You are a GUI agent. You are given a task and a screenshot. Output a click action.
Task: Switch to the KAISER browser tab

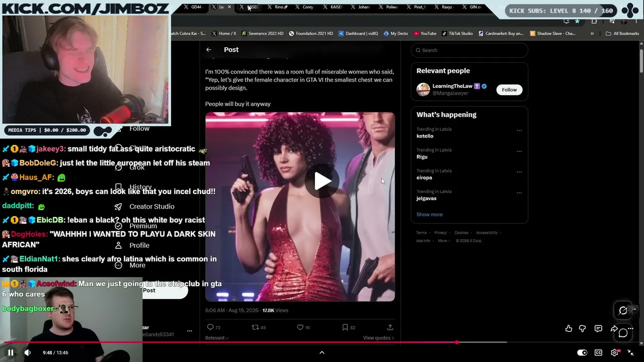pyautogui.click(x=333, y=7)
